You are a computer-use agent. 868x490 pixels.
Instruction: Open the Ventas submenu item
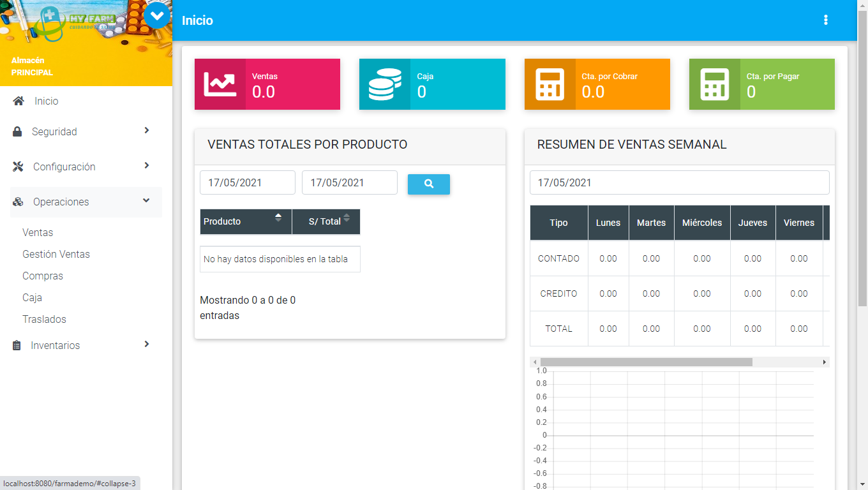point(38,233)
